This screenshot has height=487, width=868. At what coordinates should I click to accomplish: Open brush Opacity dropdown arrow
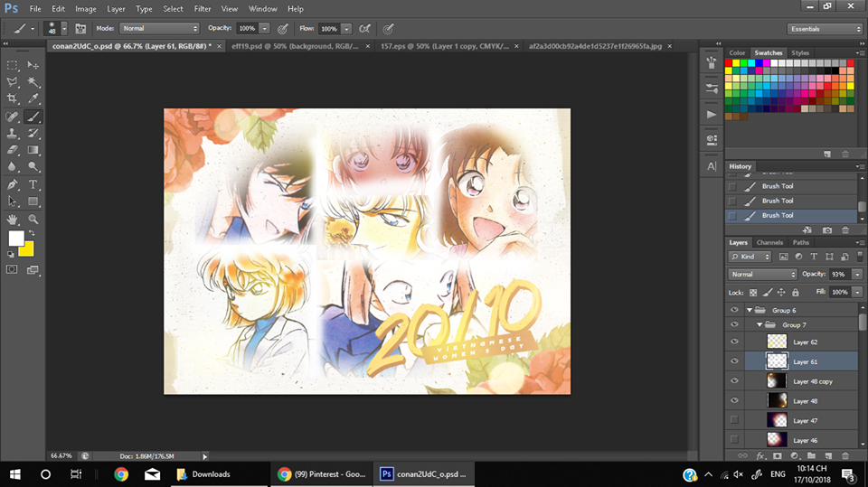pos(265,28)
